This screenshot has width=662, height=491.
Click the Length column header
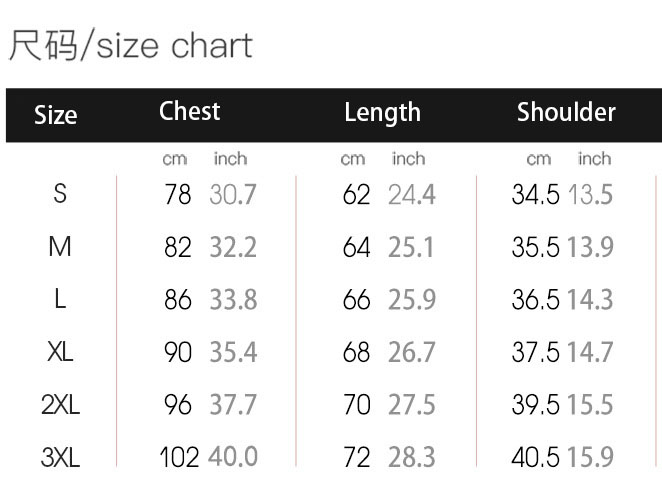383,113
